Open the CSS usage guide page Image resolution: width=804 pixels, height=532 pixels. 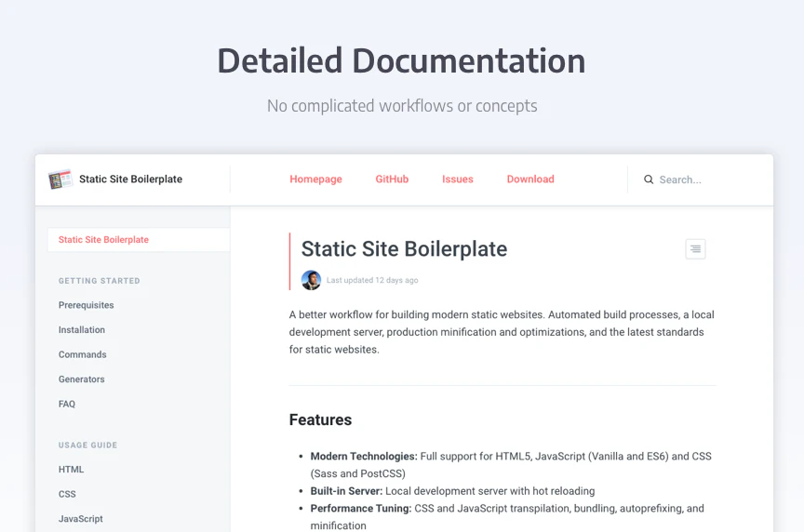coord(67,494)
